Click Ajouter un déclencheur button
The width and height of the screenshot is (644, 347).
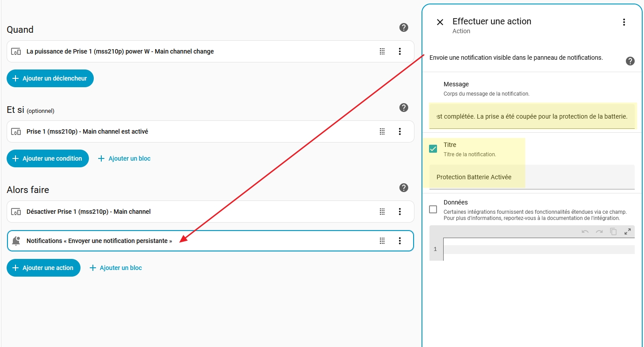click(50, 78)
